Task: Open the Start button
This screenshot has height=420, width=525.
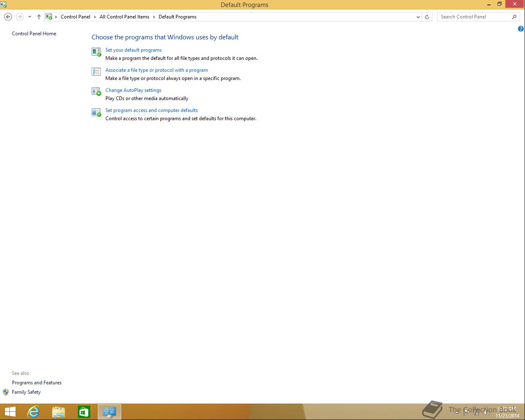Action: [x=10, y=411]
